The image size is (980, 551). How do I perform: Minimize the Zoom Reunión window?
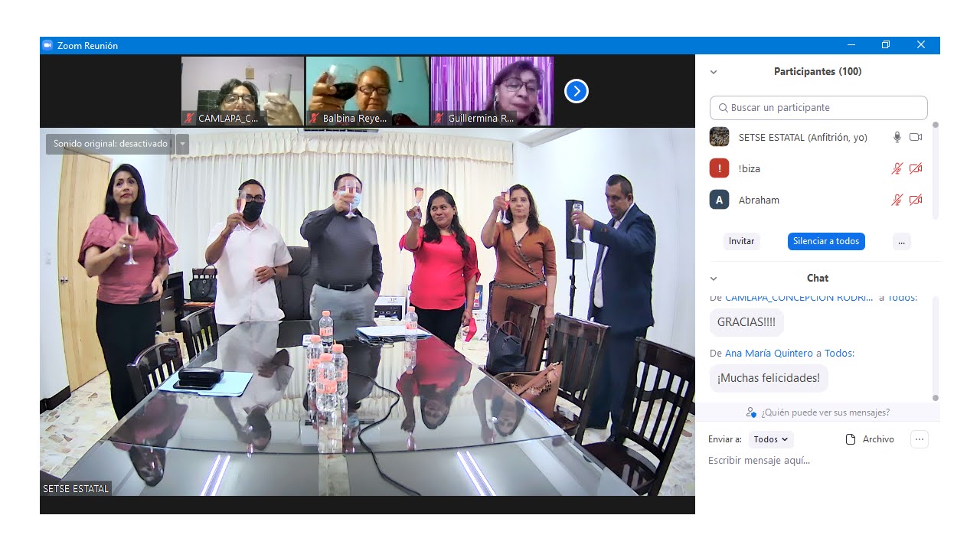[851, 45]
